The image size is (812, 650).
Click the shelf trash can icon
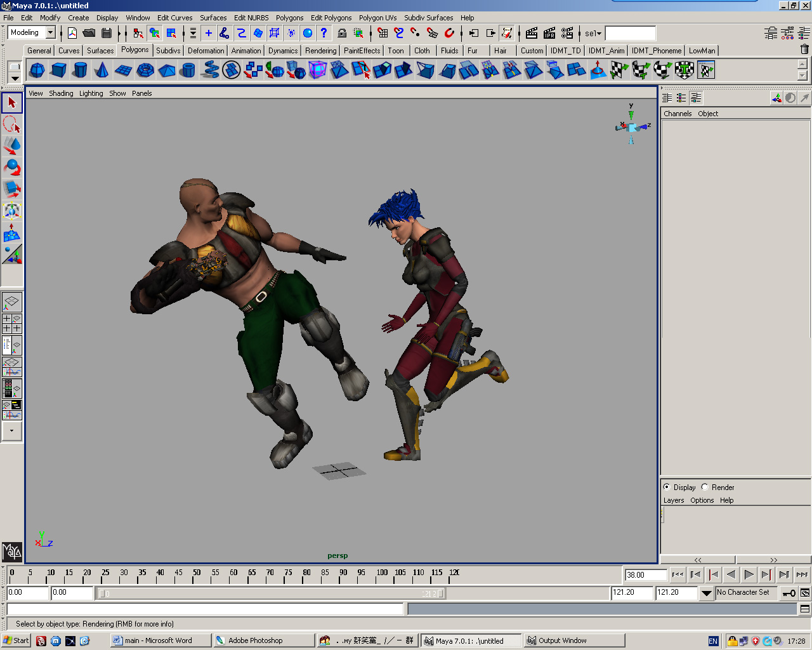point(804,50)
